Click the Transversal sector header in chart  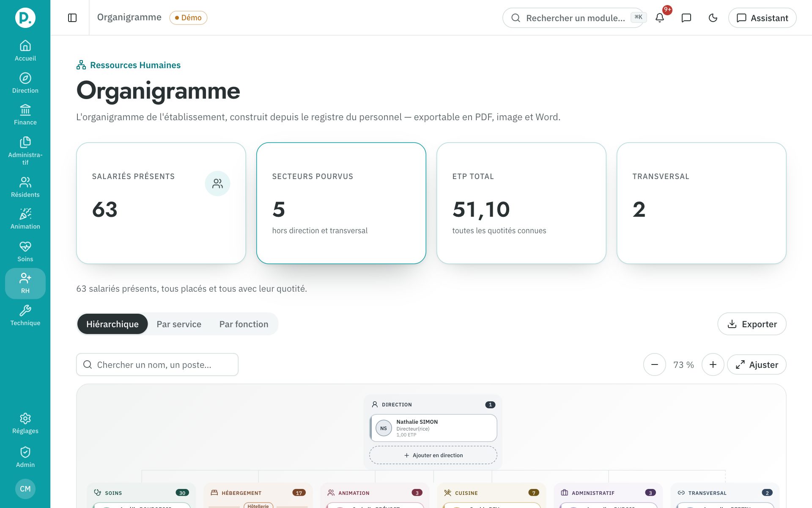725,493
